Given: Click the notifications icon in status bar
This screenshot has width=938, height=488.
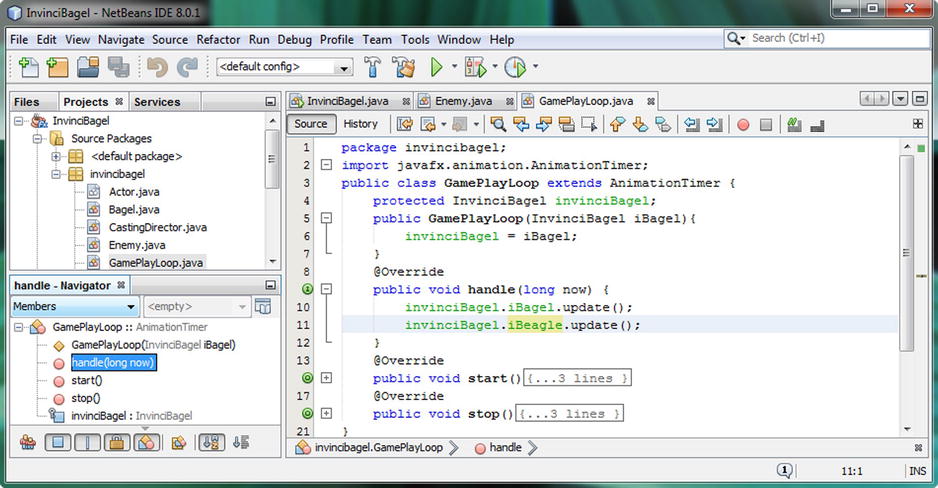Looking at the screenshot, I should (x=785, y=471).
